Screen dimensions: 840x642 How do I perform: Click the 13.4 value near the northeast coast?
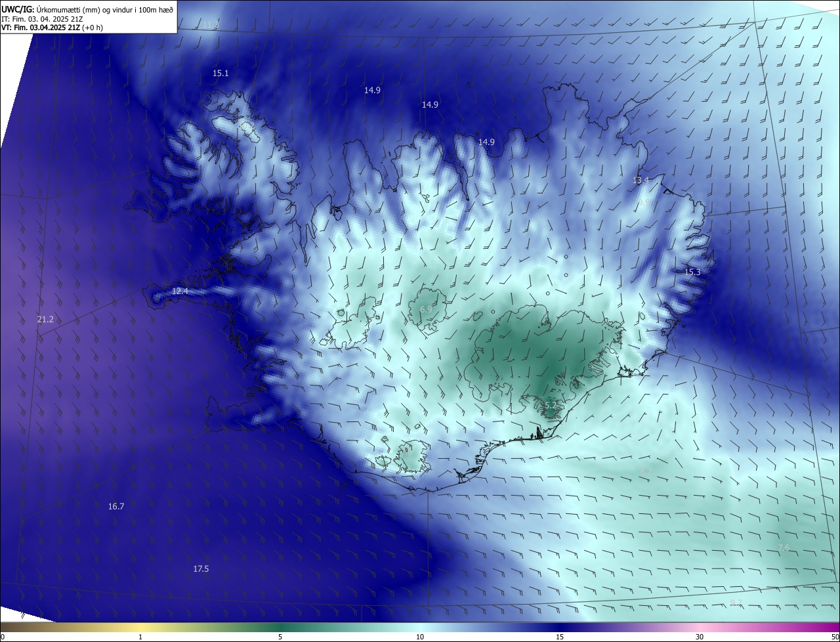pyautogui.click(x=640, y=181)
